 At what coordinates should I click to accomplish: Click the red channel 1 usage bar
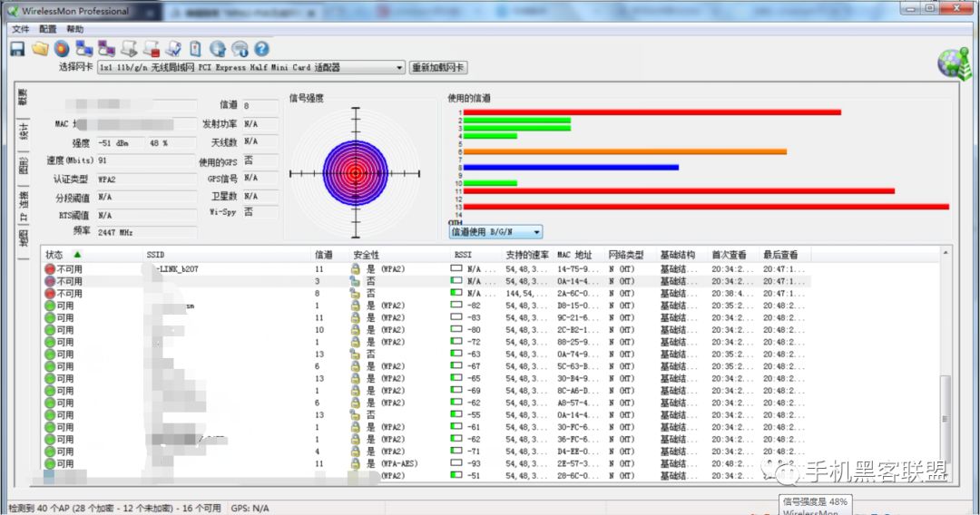click(652, 112)
